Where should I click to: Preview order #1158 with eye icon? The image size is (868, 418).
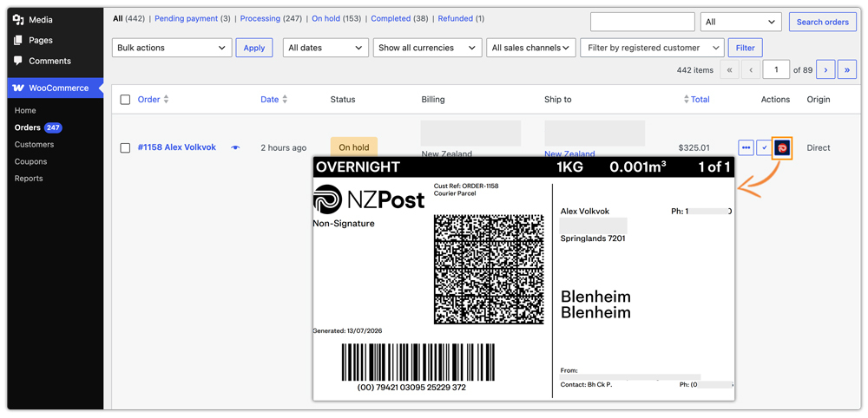click(x=235, y=147)
